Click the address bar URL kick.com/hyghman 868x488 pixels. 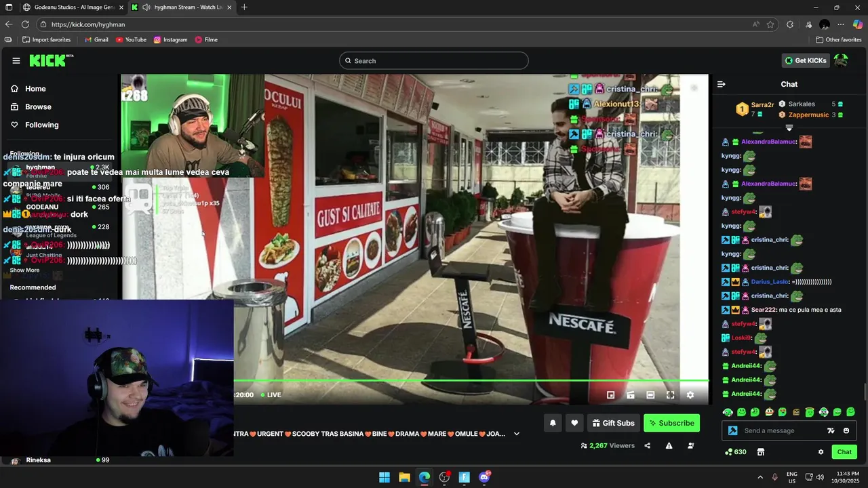[88, 24]
